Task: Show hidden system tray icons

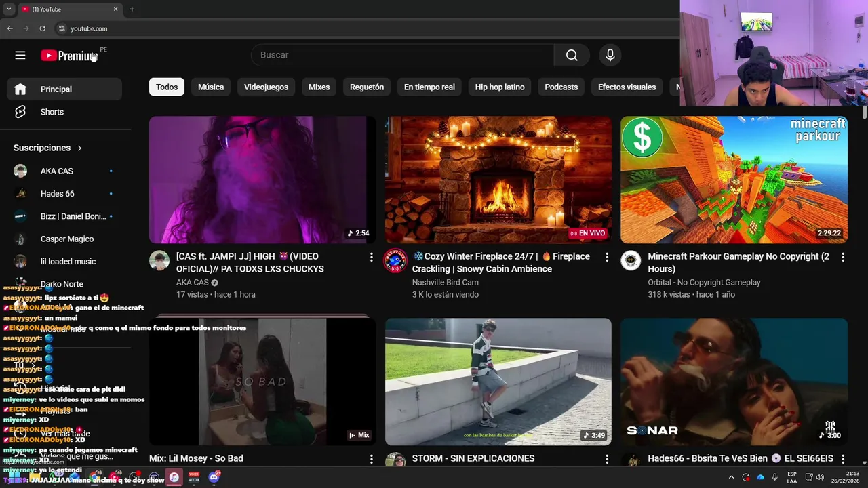Action: click(731, 477)
